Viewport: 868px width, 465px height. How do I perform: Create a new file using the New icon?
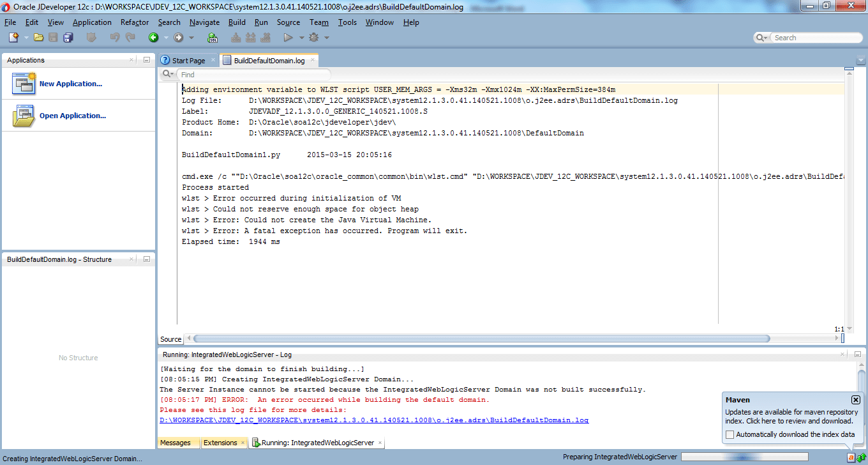click(x=13, y=37)
